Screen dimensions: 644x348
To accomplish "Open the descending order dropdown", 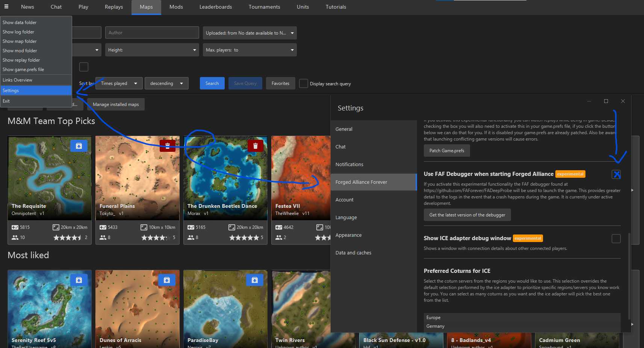I will 166,83.
